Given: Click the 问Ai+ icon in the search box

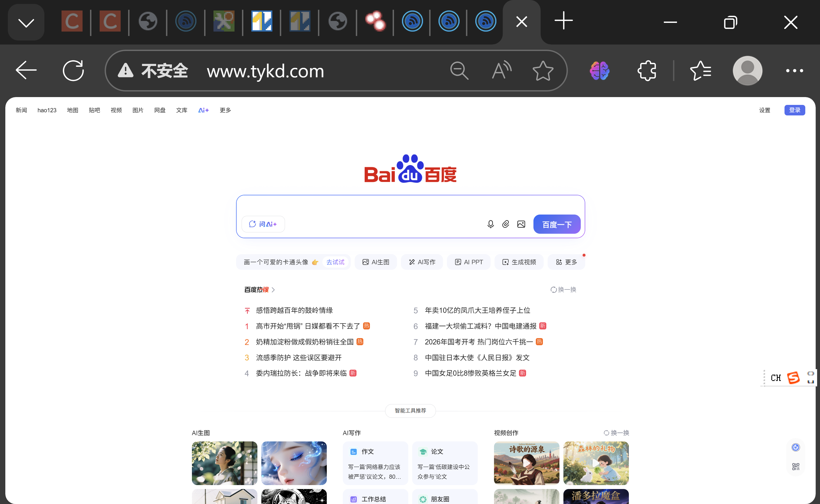Looking at the screenshot, I should pos(263,224).
